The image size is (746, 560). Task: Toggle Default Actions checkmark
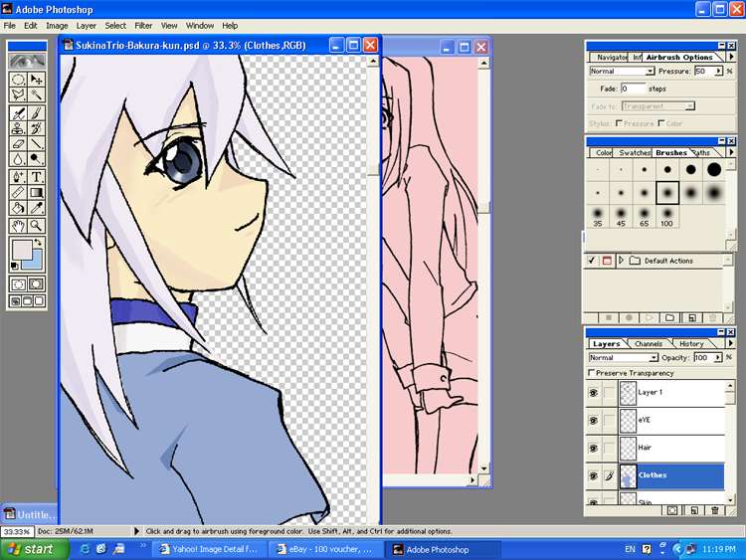click(x=592, y=261)
